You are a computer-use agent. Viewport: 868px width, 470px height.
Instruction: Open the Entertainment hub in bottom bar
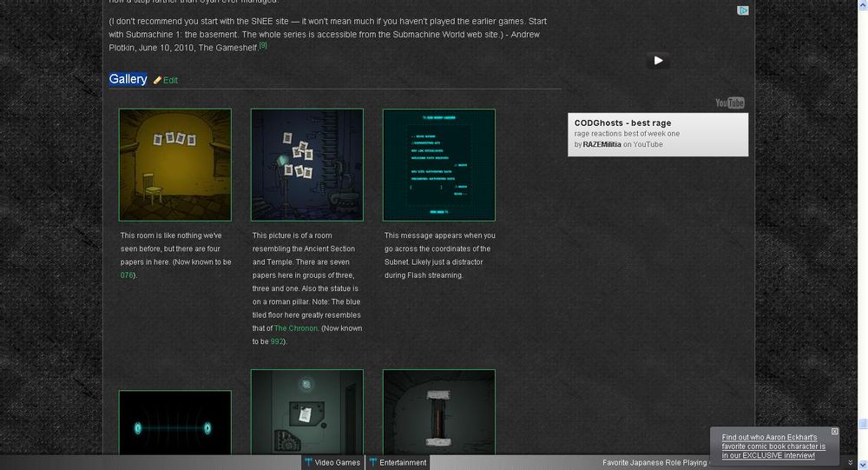tap(398, 462)
